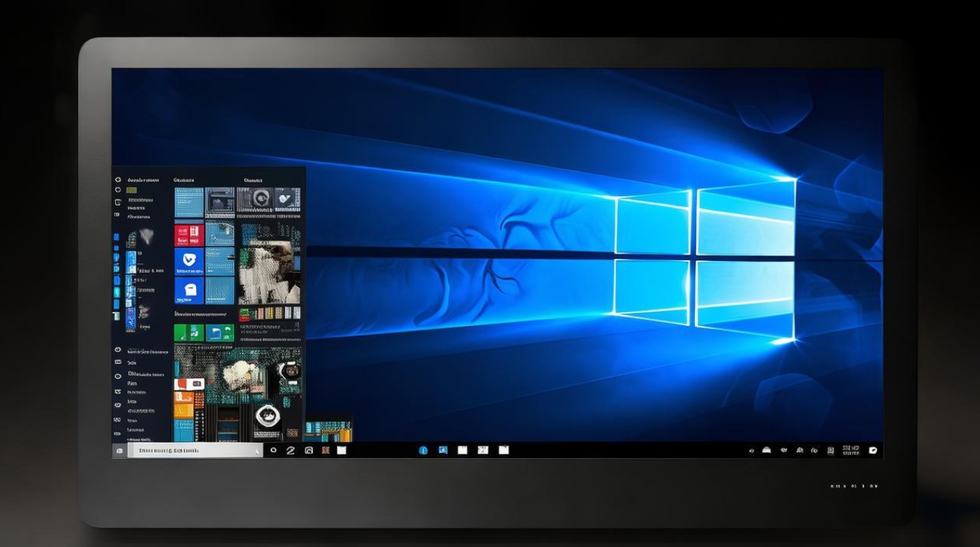
Task: Click the taskbar clock showing date and time
Action: click(x=851, y=451)
